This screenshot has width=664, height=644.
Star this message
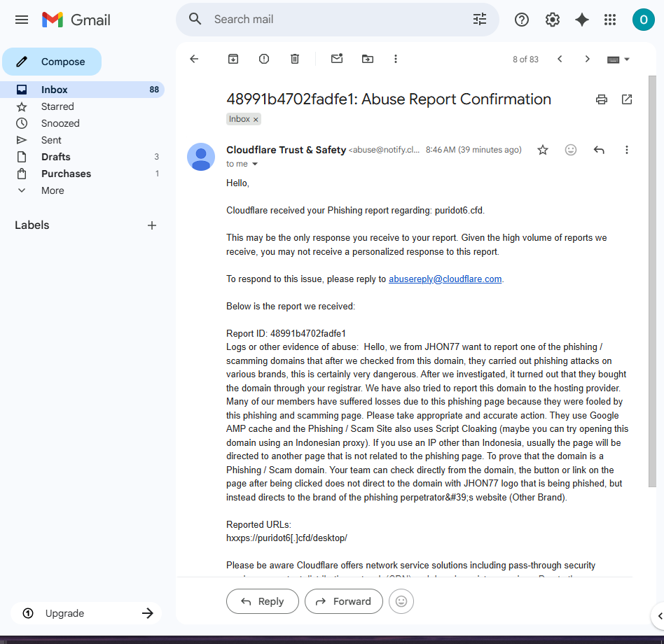coord(542,150)
